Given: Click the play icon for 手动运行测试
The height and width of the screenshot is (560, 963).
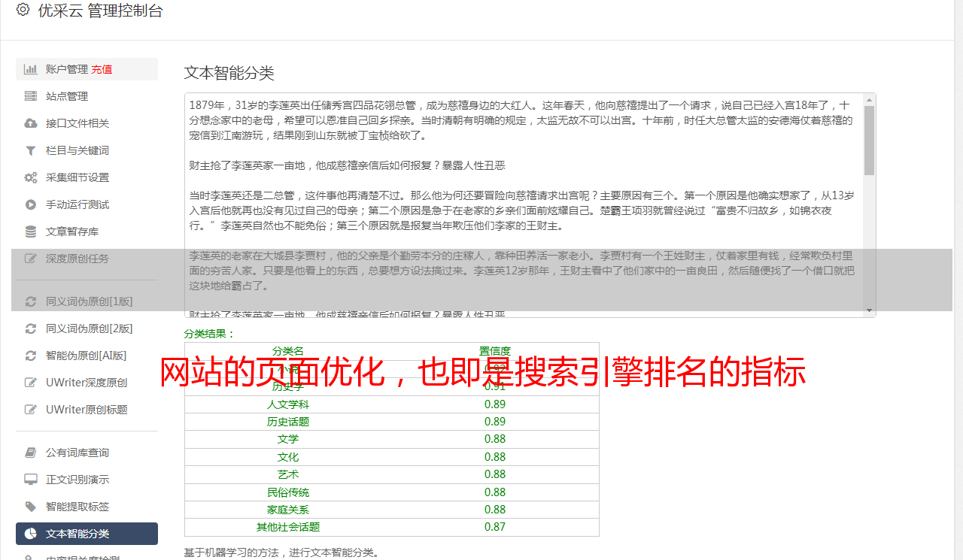Looking at the screenshot, I should tap(31, 204).
